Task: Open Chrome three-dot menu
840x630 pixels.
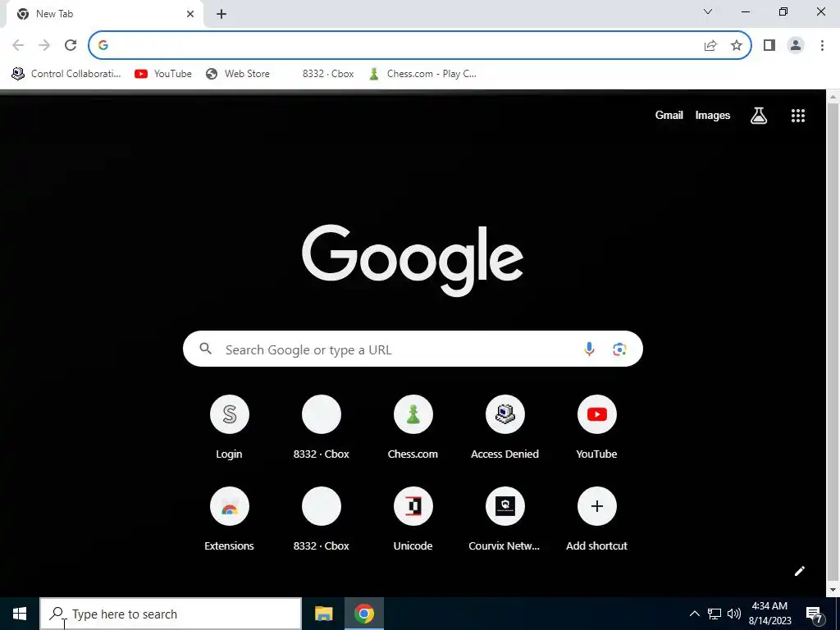Action: (x=822, y=46)
